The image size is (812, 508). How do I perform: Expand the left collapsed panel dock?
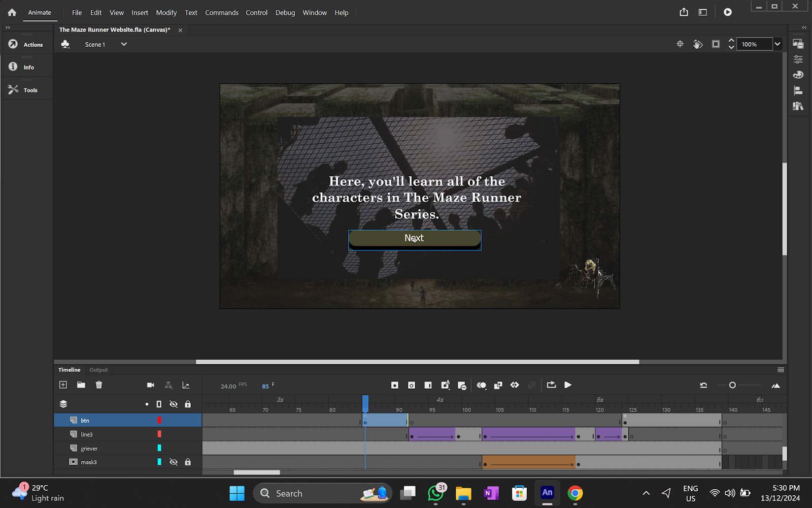point(8,27)
